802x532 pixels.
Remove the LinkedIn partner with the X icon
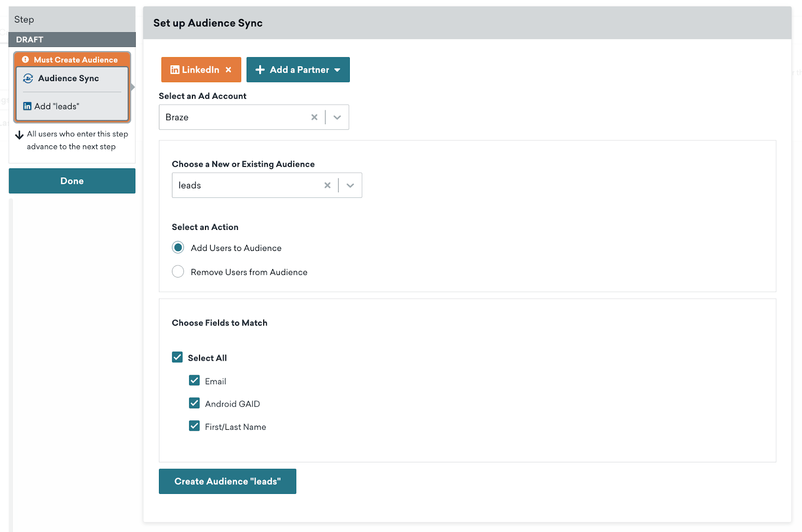[229, 70]
